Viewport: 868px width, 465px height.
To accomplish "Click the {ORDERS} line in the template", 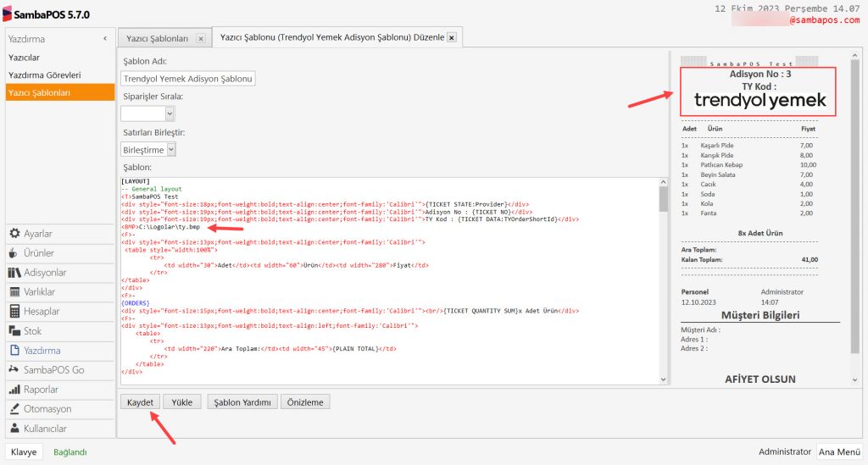I will tap(136, 303).
